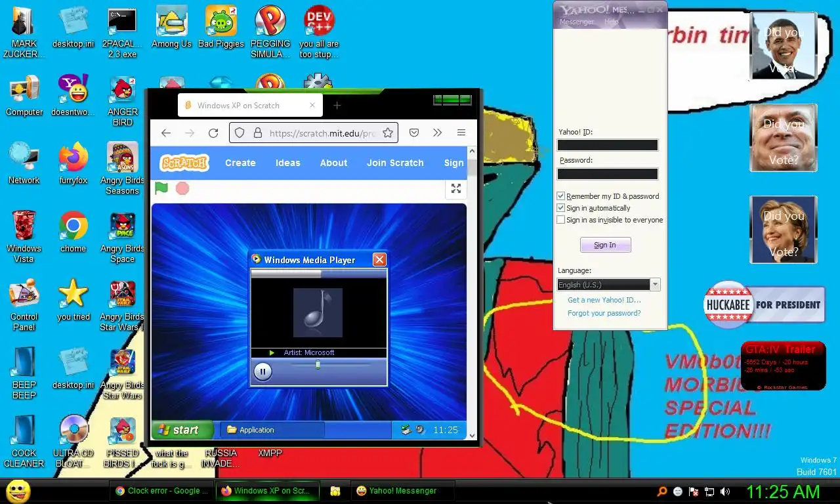Click the Application taskbar item in XP
The image size is (840, 504).
(272, 430)
